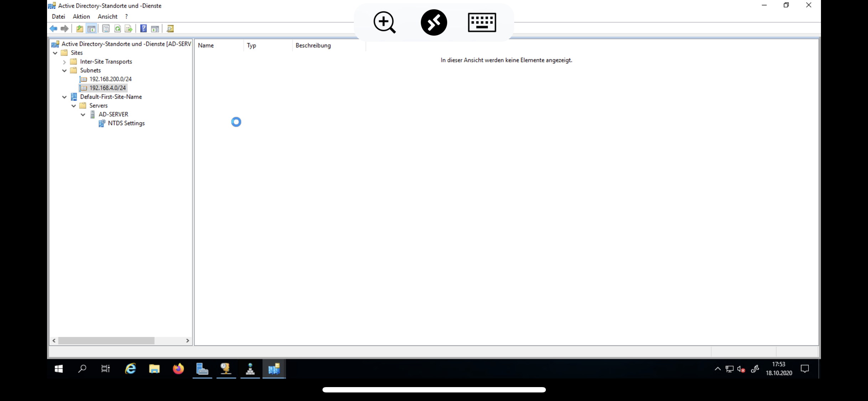
Task: Open the Aktion menu
Action: pos(81,16)
